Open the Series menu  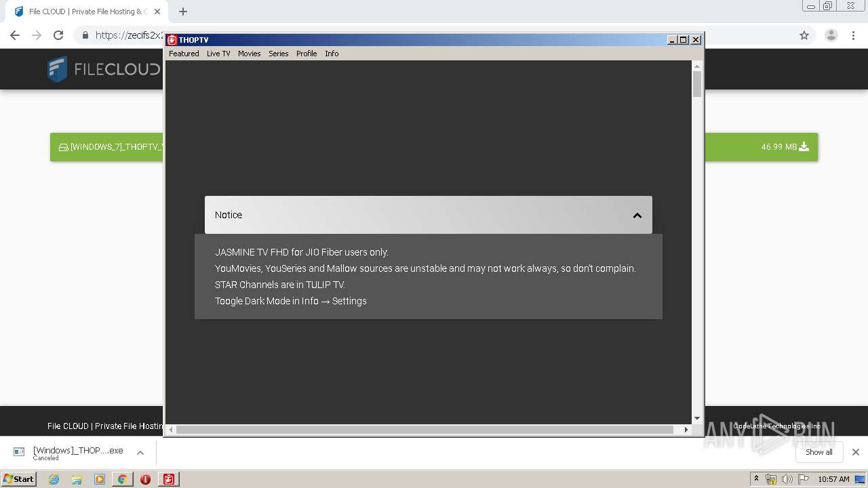[278, 54]
